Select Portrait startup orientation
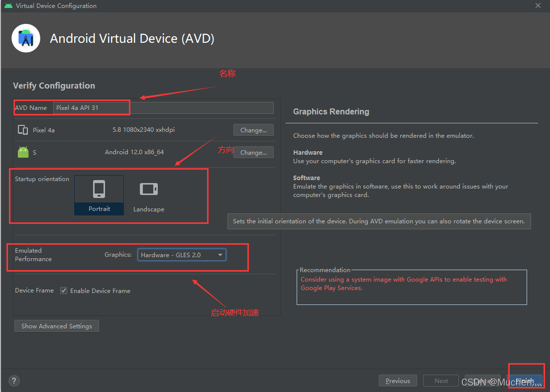 (99, 196)
